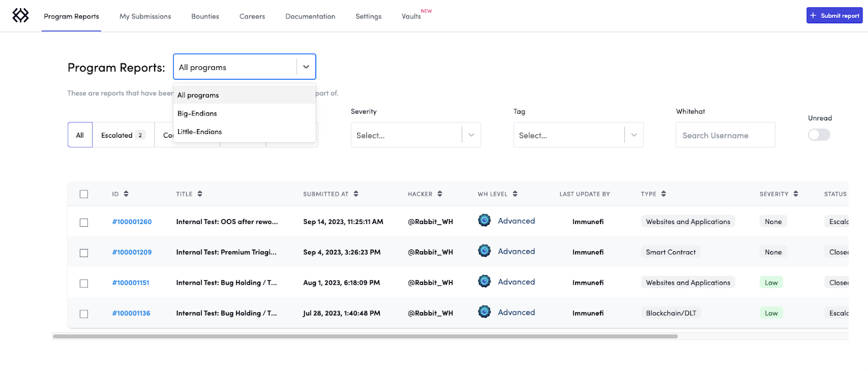
Task: Click the Low severity badge for #100001151
Action: [771, 283]
